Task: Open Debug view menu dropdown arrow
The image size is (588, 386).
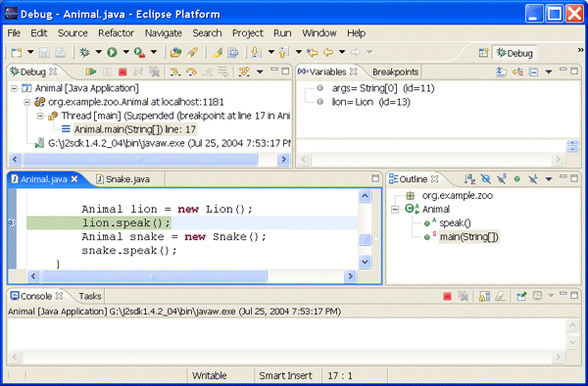Action: (260, 72)
